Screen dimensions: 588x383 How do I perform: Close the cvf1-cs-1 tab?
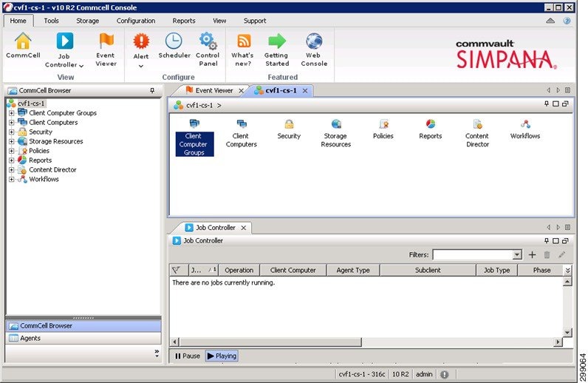(305, 91)
